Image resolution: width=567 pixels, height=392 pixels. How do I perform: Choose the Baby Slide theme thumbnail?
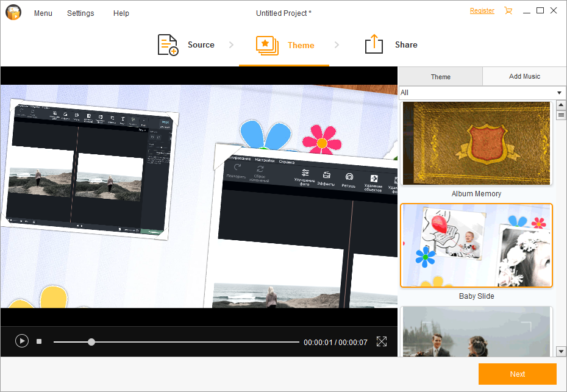(476, 246)
